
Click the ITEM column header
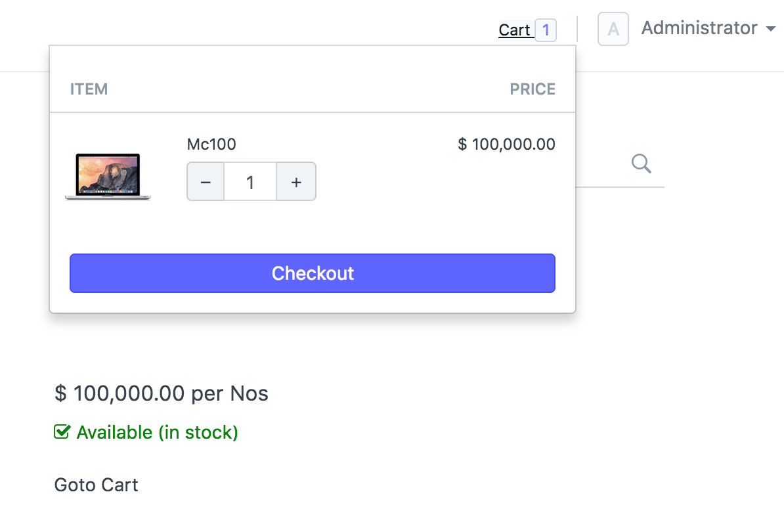click(x=89, y=89)
